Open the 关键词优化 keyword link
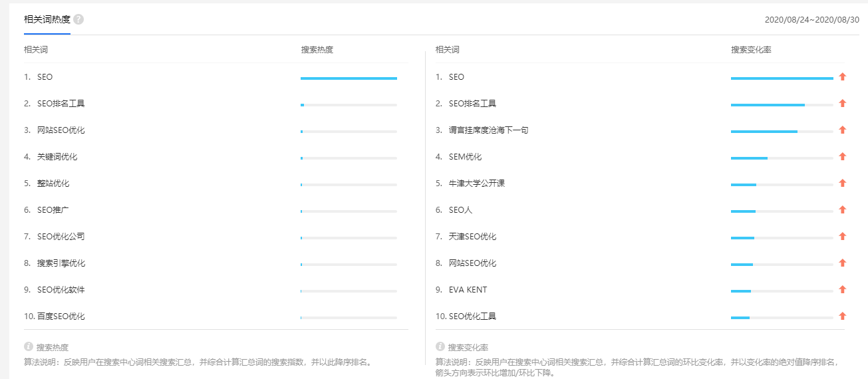868x379 pixels. point(57,157)
